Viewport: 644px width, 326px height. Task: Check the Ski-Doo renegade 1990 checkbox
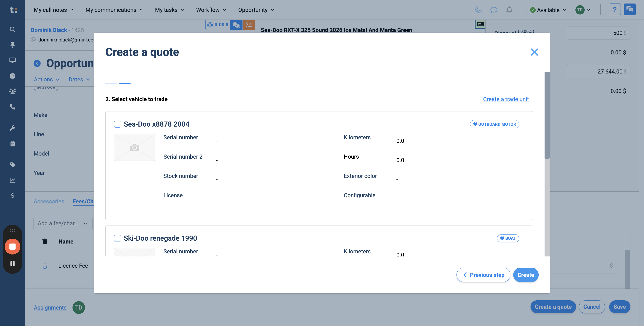117,238
